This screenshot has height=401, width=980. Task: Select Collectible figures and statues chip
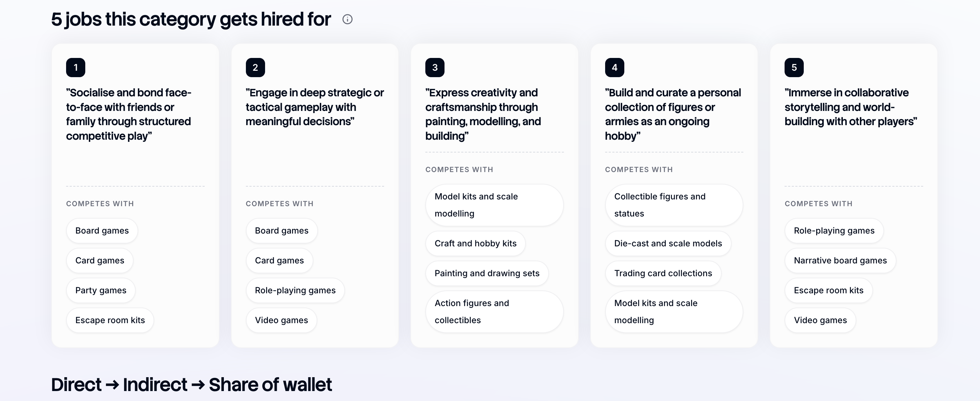(674, 205)
